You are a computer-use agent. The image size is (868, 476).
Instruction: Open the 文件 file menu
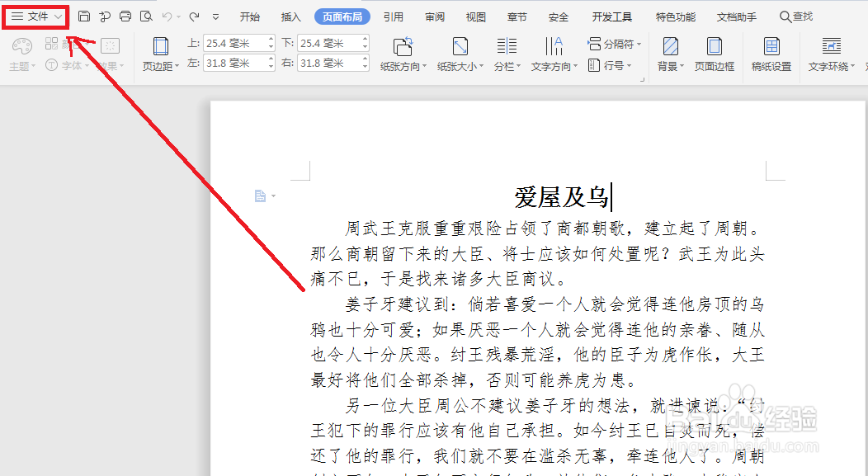pyautogui.click(x=35, y=15)
